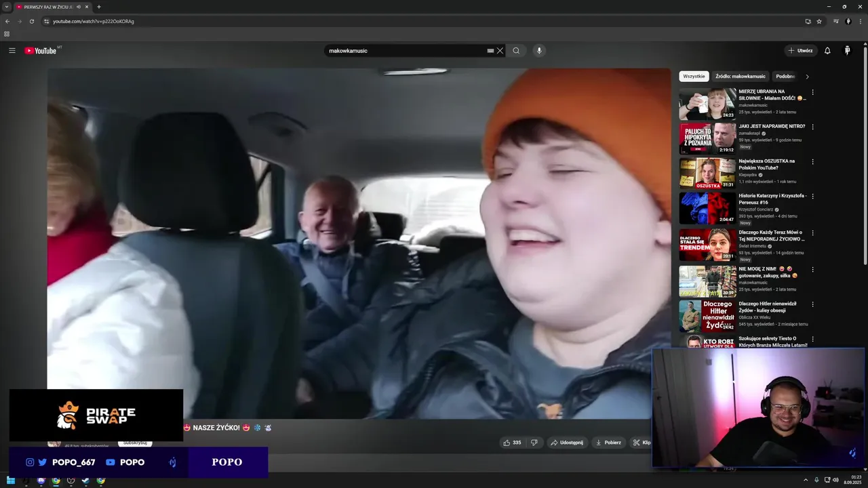
Task: Open options for NIE MOGĘ Z NIM video
Action: point(812,269)
